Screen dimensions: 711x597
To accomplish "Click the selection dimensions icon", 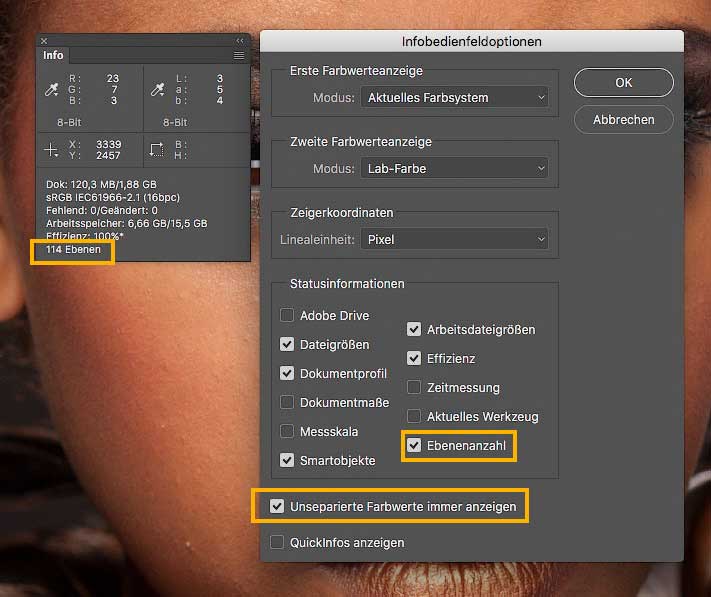I will (157, 149).
